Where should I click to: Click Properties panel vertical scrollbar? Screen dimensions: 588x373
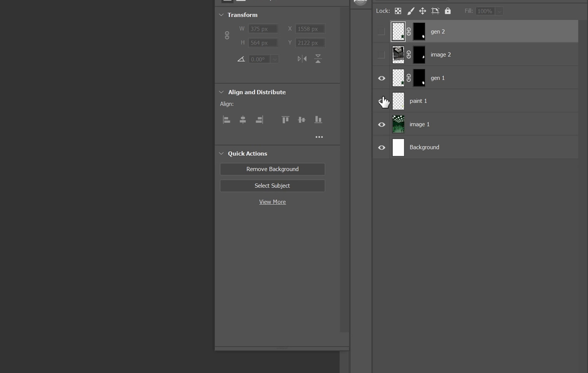click(x=345, y=169)
